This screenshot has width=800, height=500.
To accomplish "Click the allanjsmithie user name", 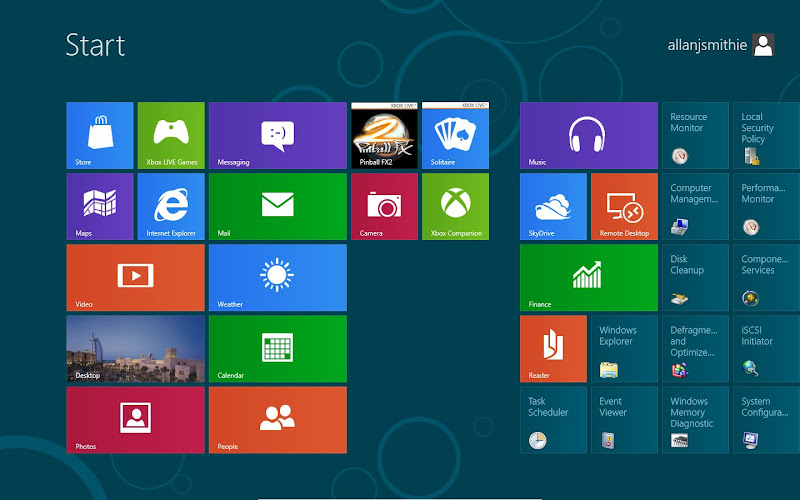I will (707, 45).
